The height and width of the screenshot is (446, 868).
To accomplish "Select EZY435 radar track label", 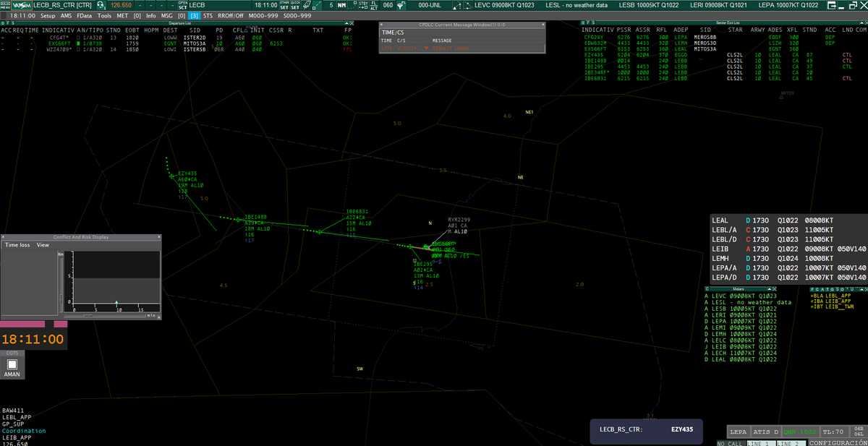I will (x=187, y=173).
